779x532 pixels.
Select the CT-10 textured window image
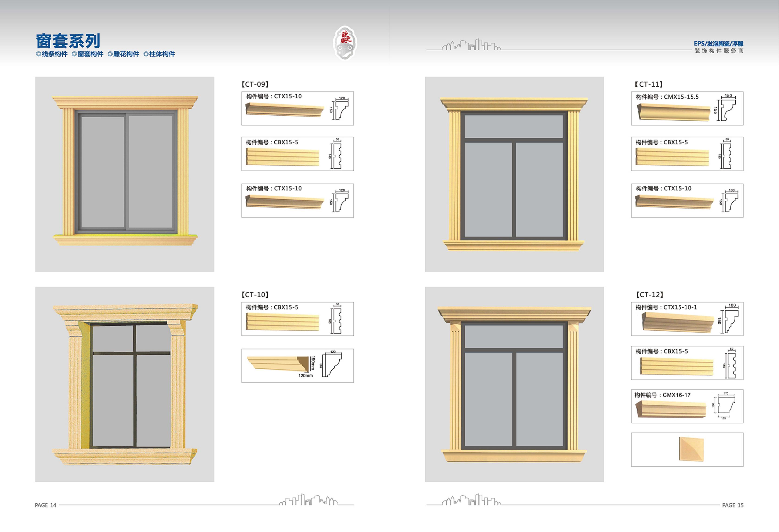pos(125,384)
